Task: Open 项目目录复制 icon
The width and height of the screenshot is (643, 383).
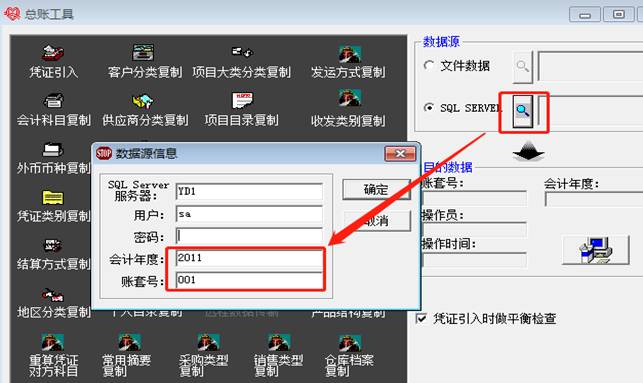Action: click(242, 100)
